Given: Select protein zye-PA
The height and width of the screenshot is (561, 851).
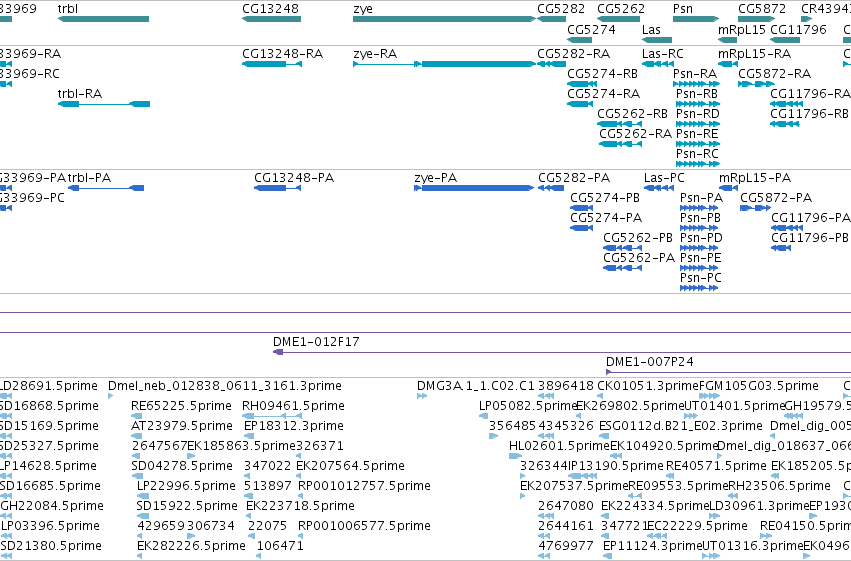Looking at the screenshot, I should pos(474,188).
